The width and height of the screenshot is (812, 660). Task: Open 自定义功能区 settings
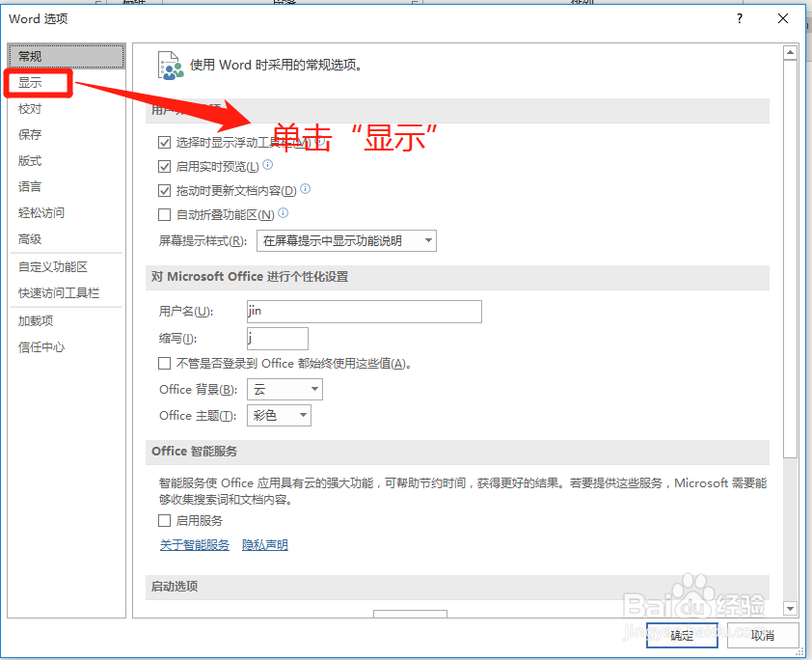pyautogui.click(x=67, y=266)
